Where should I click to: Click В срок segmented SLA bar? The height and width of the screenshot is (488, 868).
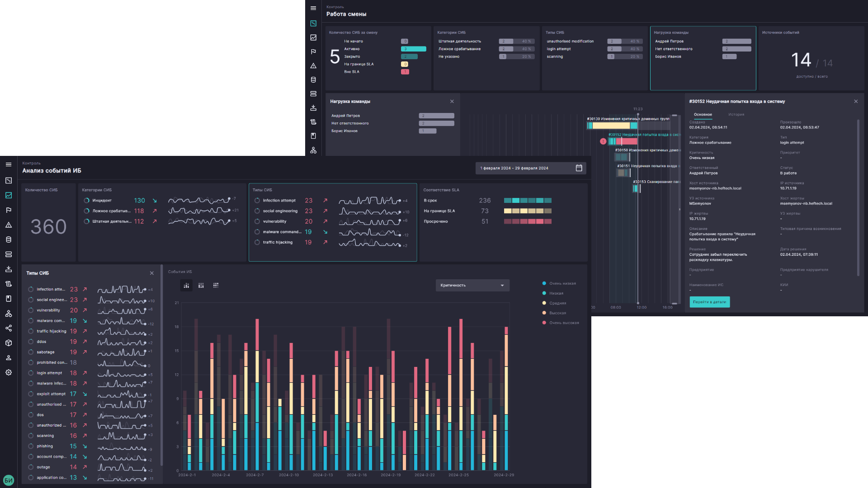pos(528,200)
